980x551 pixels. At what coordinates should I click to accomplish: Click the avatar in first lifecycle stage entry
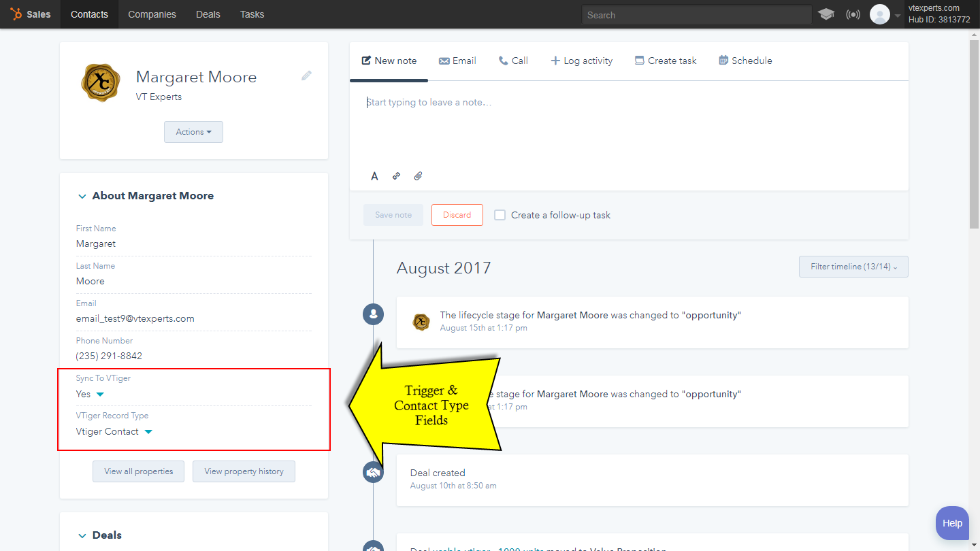421,322
